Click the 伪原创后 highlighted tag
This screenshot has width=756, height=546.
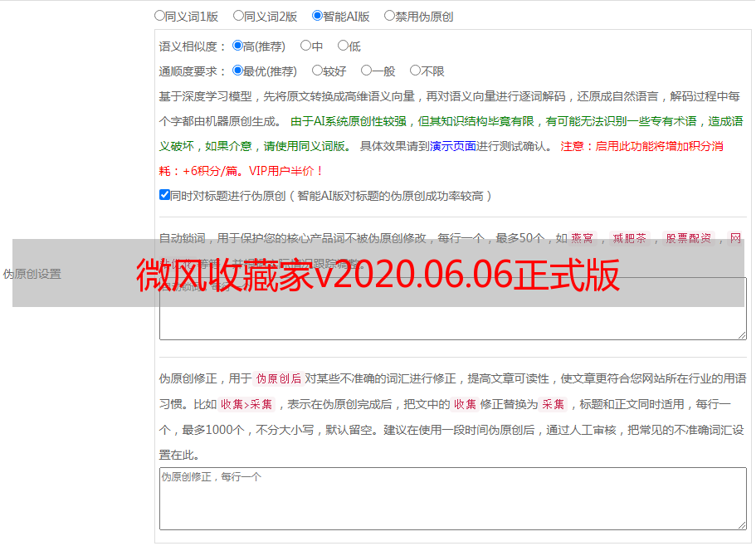click(x=278, y=378)
